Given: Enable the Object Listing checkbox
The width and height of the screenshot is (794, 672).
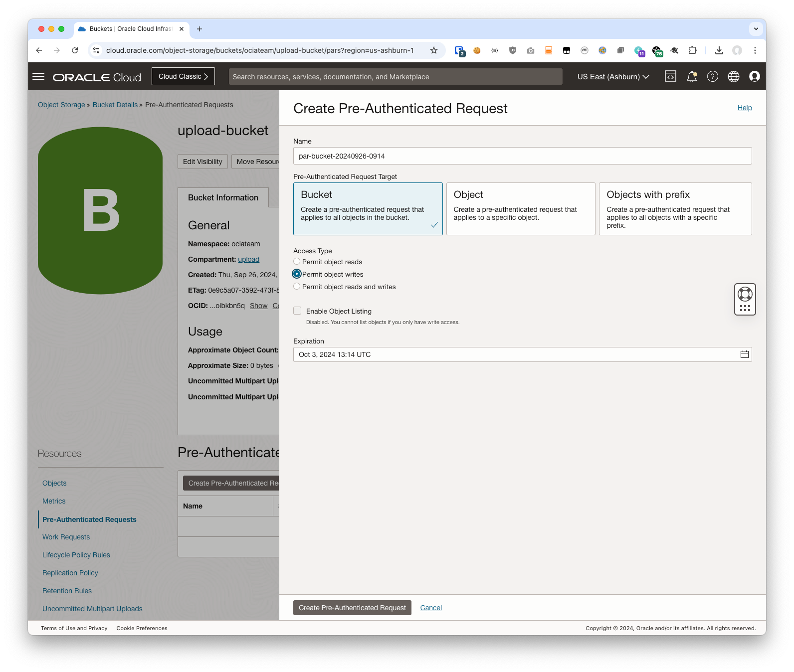Looking at the screenshot, I should 297,311.
